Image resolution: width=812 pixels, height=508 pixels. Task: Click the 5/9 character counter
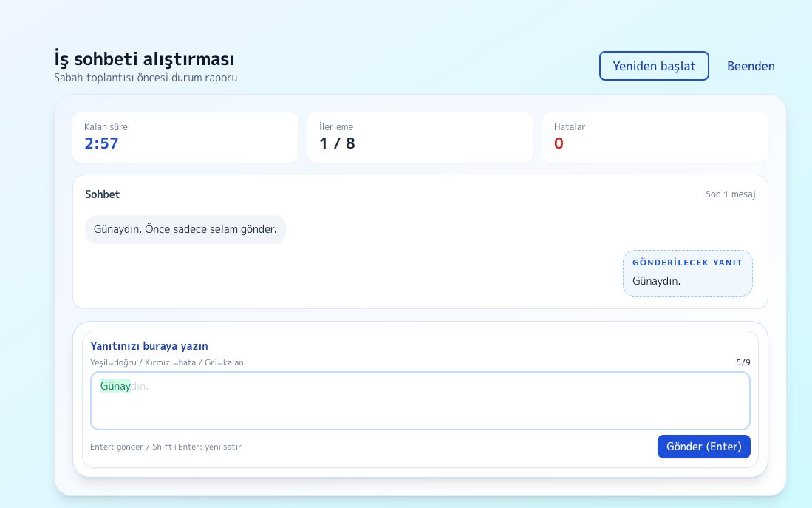coord(743,362)
